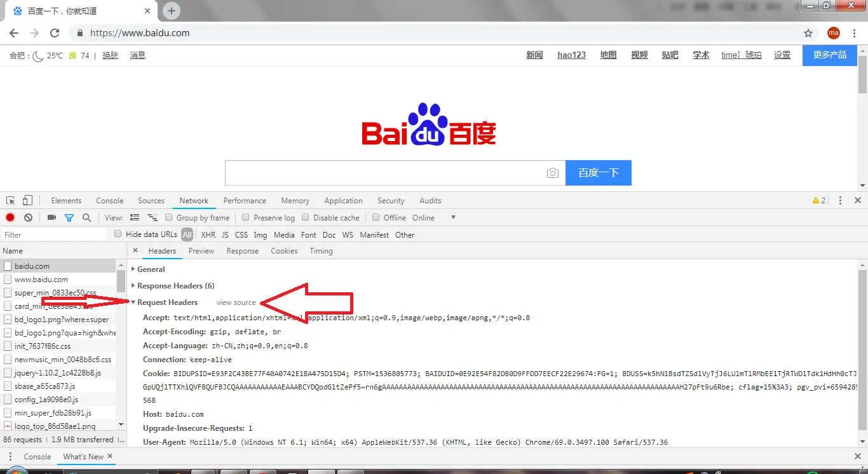Check the Offline checkbox
Screen dimensions: 868x474
click(x=376, y=217)
